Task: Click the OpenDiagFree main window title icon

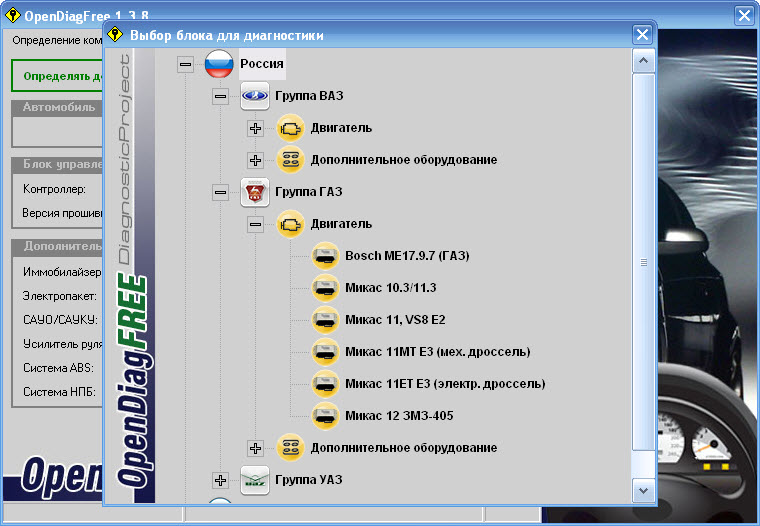Action: tap(12, 15)
